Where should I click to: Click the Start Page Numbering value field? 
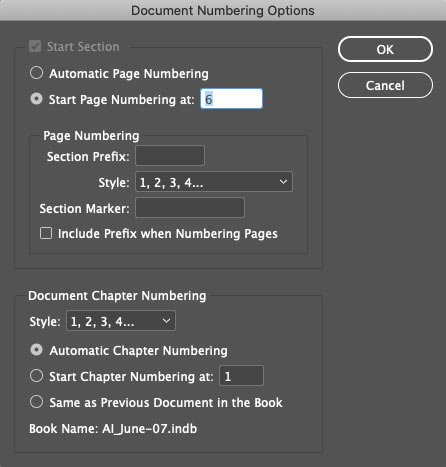pos(231,99)
